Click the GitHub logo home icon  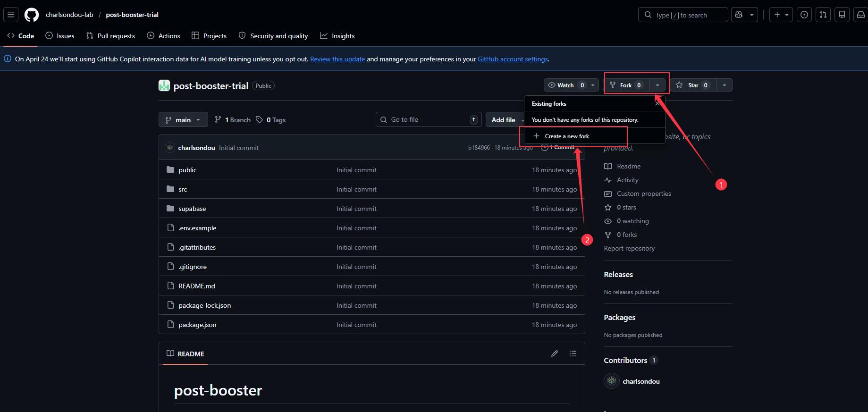(x=32, y=15)
